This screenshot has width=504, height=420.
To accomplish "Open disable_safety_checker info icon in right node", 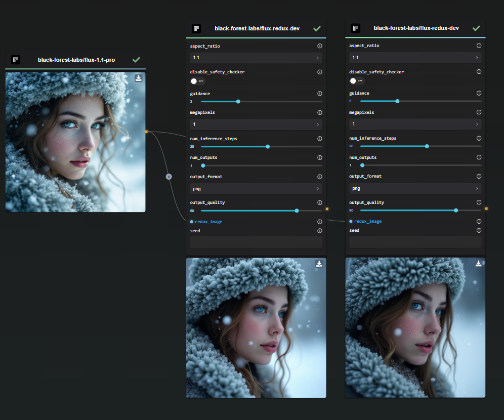I will tap(479, 72).
